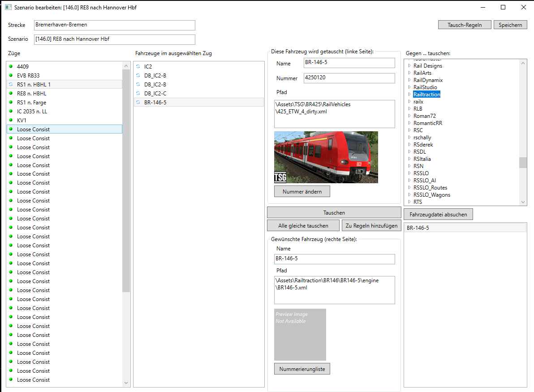Image resolution: width=534 pixels, height=392 pixels.
Task: Click the green status dot beside 4409
Action: tap(11, 66)
